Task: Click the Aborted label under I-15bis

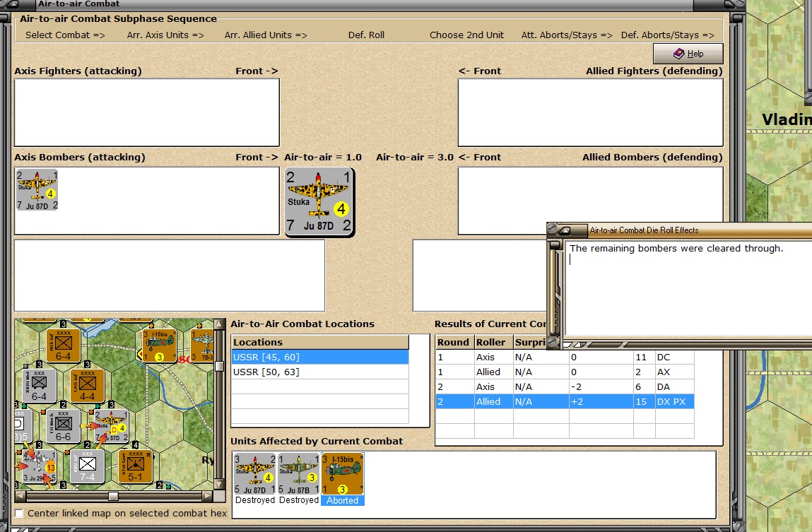Action: coord(342,500)
